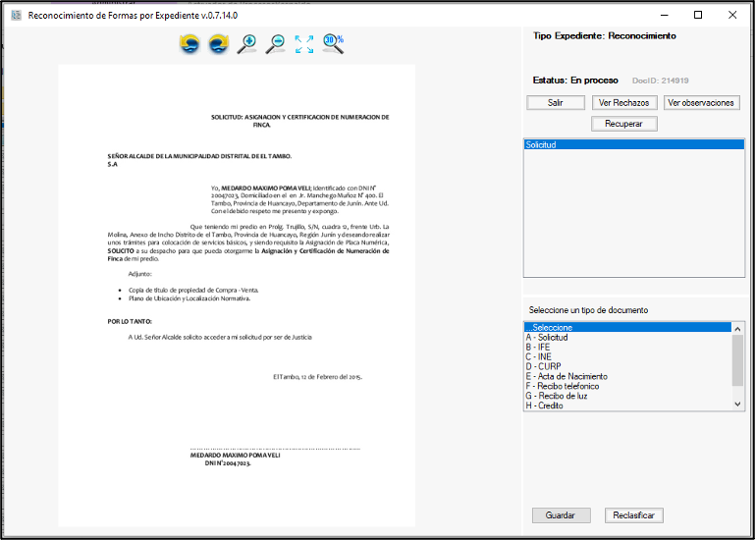The height and width of the screenshot is (540, 756).
Task: Click Ver observaciones button
Action: (x=701, y=102)
